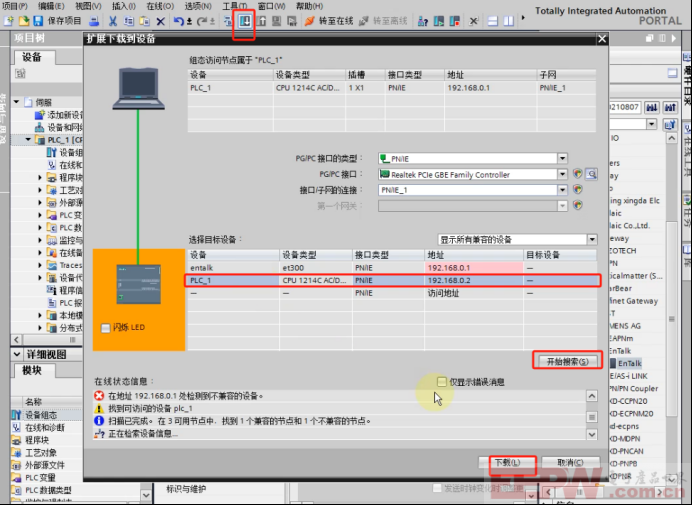
Task: Click the 保存项目 toolbar button
Action: [x=57, y=21]
